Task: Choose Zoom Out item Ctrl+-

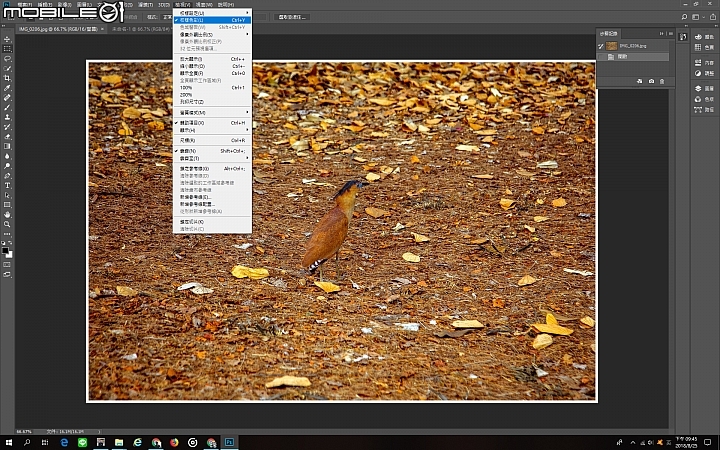Action: [x=212, y=66]
